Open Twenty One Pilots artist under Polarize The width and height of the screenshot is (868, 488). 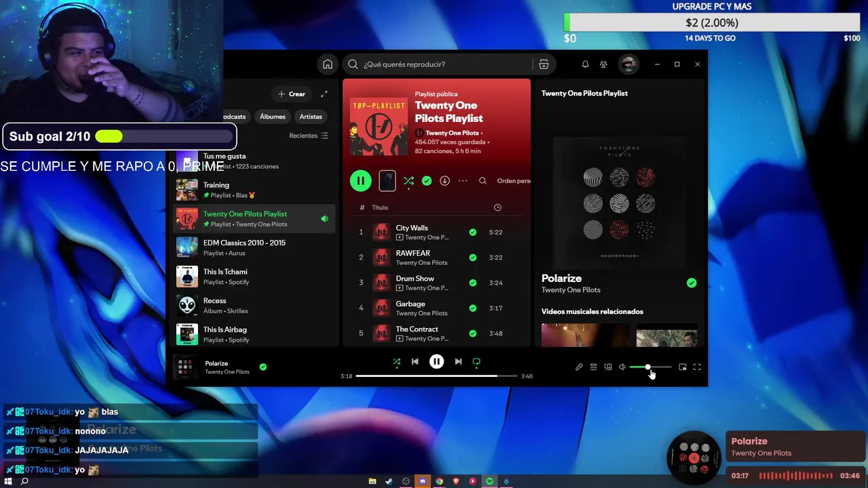(571, 290)
